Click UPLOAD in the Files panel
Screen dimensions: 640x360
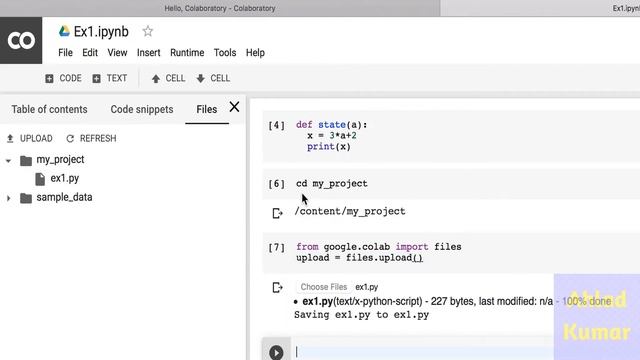[30, 138]
